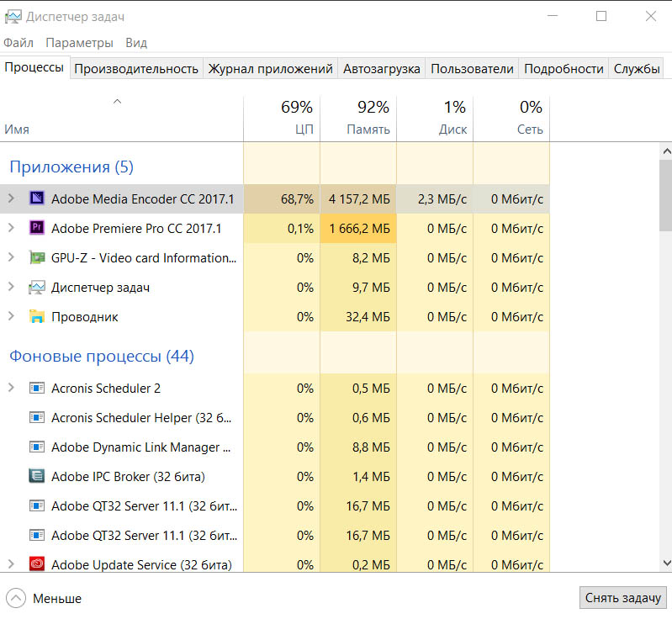Click the 0,1% CPU cell for Premiere
Image resolution: width=672 pixels, height=619 pixels.
tap(282, 229)
